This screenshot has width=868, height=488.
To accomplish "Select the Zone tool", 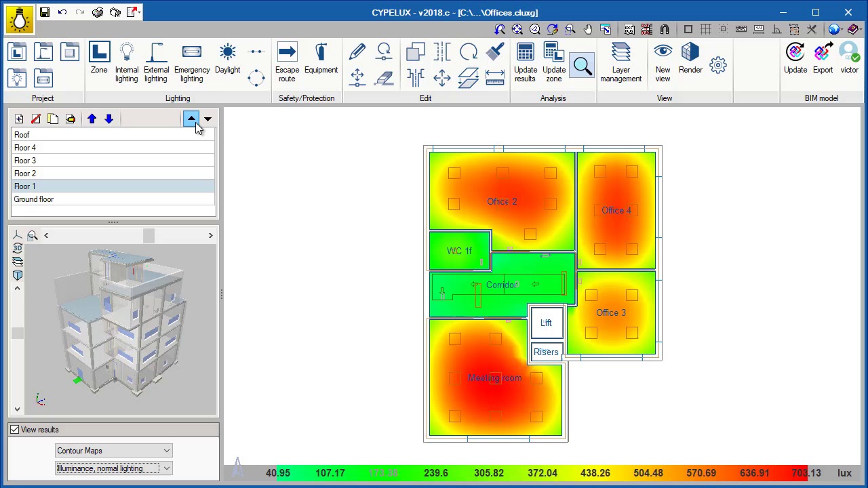I will tap(99, 59).
